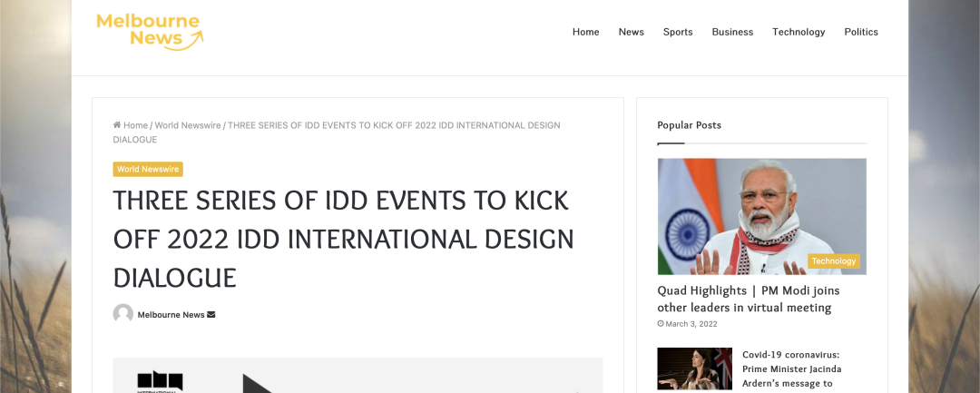The width and height of the screenshot is (980, 393).
Task: Open Covid-19 coronavirus Jacinda Ardern article link
Action: (792, 368)
